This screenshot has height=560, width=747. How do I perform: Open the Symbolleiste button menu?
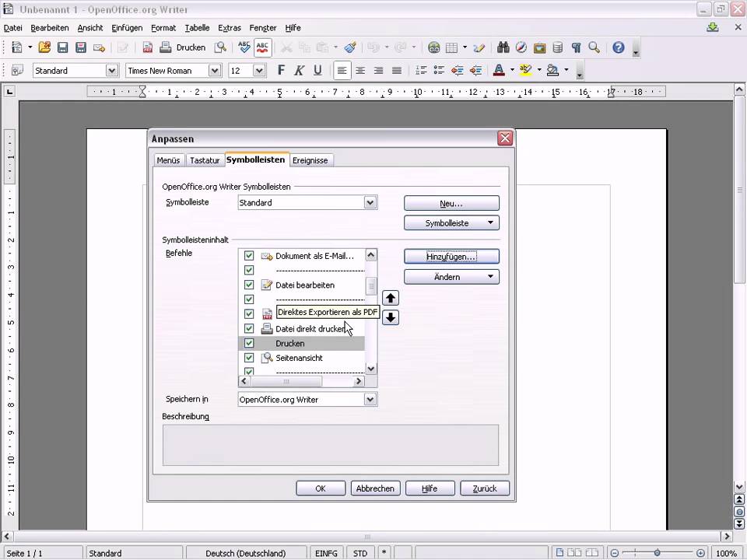pyautogui.click(x=451, y=223)
